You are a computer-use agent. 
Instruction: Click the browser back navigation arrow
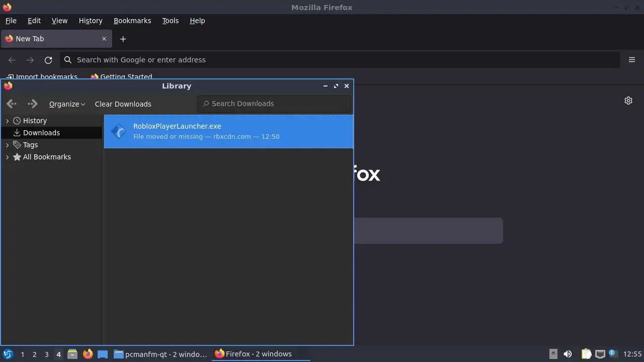[x=12, y=60]
